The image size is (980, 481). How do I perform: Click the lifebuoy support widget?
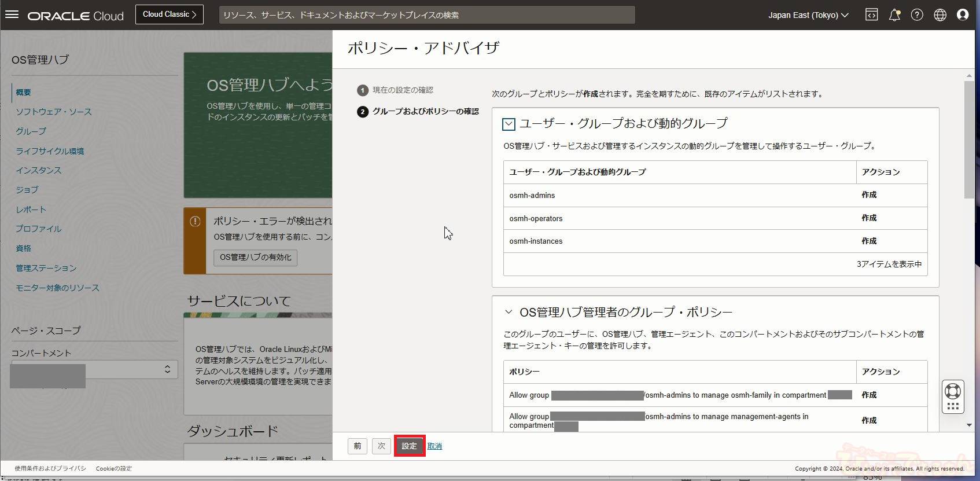click(x=952, y=392)
